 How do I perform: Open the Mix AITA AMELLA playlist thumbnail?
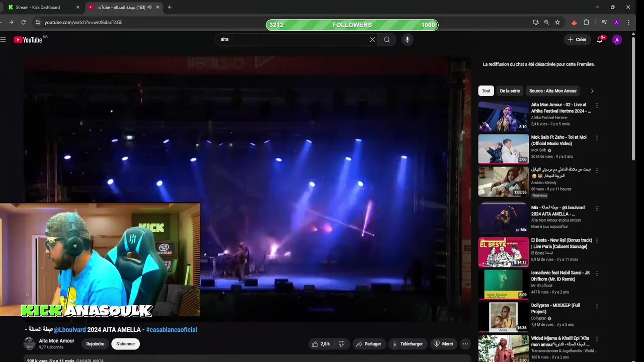click(x=503, y=219)
